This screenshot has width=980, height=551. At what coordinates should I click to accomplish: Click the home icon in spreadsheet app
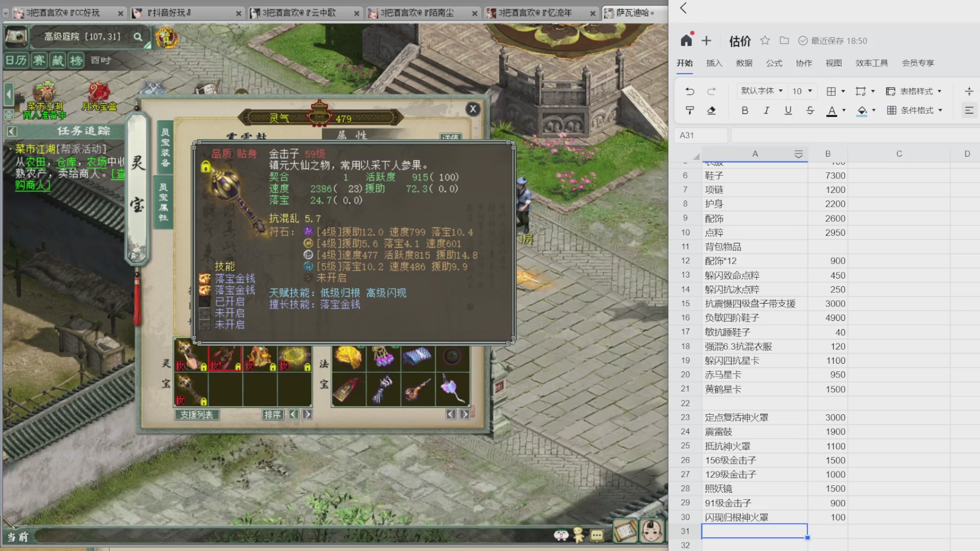coord(687,41)
